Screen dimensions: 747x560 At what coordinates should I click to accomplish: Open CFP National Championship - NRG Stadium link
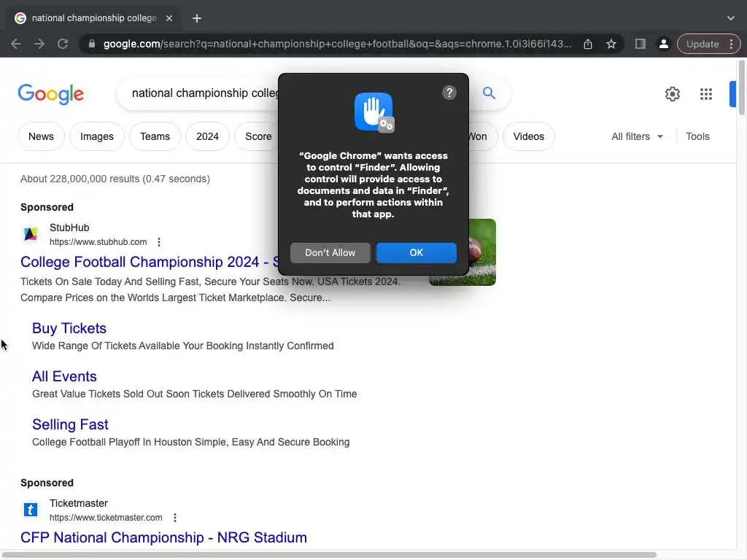pos(163,537)
